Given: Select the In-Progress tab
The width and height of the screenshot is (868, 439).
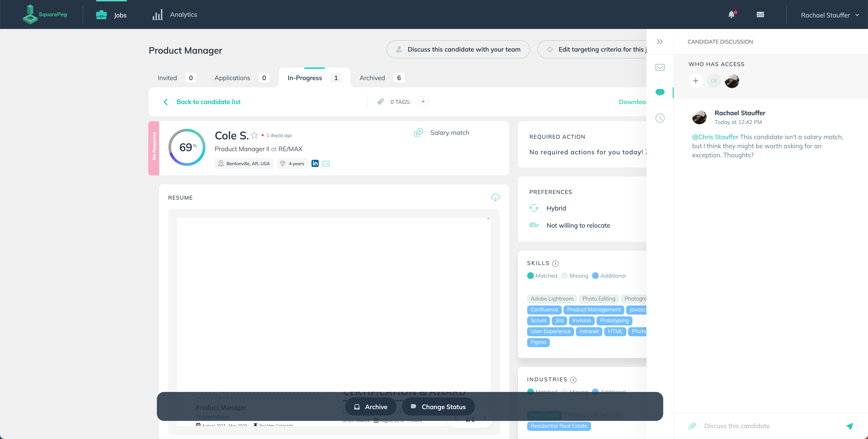Looking at the screenshot, I should 314,78.
